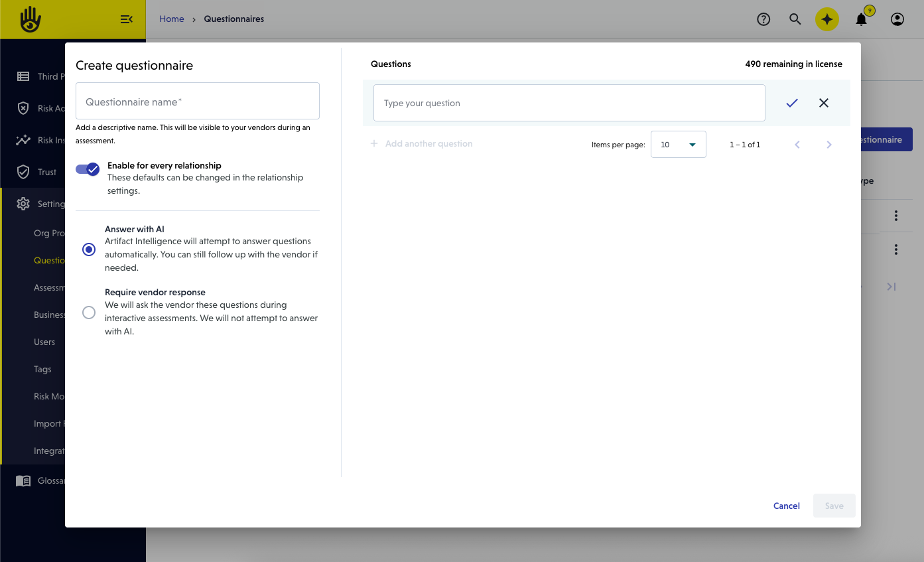Click the Questionnaires breadcrumb text
This screenshot has height=562, width=924.
[x=234, y=19]
